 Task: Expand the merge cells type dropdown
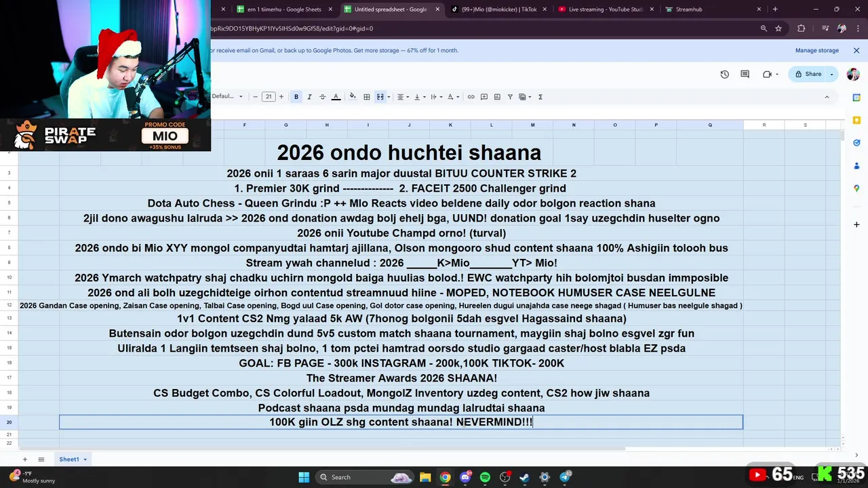click(389, 97)
